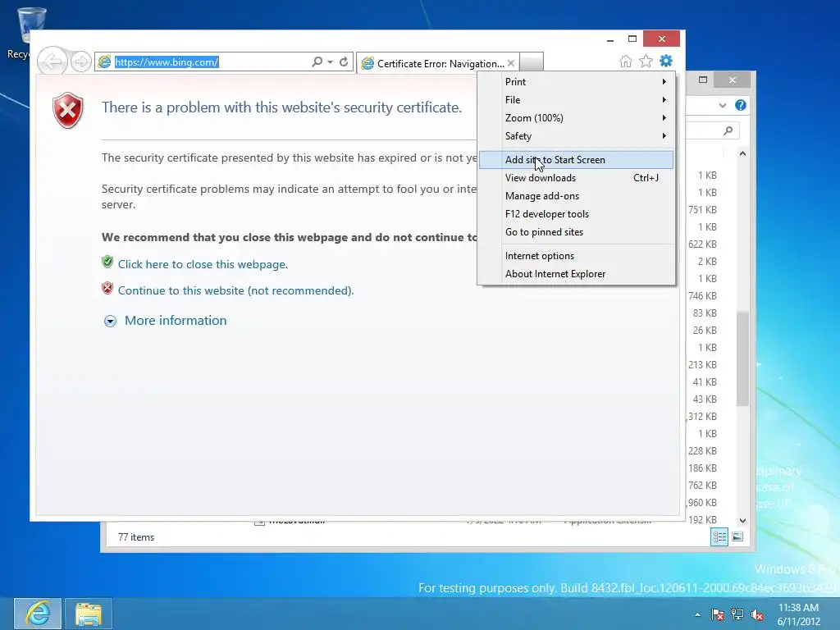Image resolution: width=840 pixels, height=630 pixels.
Task: Click the green shield icon beside close link
Action: tap(107, 262)
